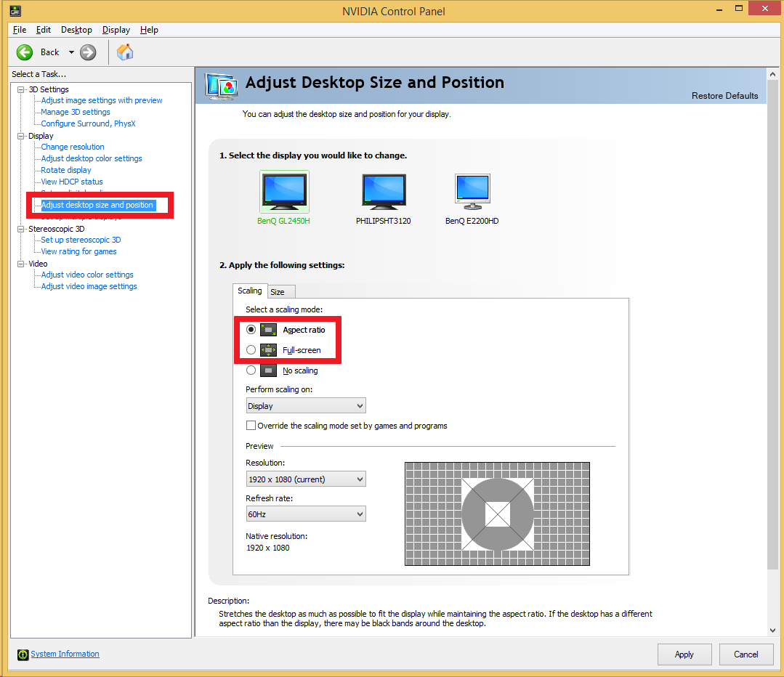
Task: Click the Full-screen scaling icon
Action: [269, 350]
